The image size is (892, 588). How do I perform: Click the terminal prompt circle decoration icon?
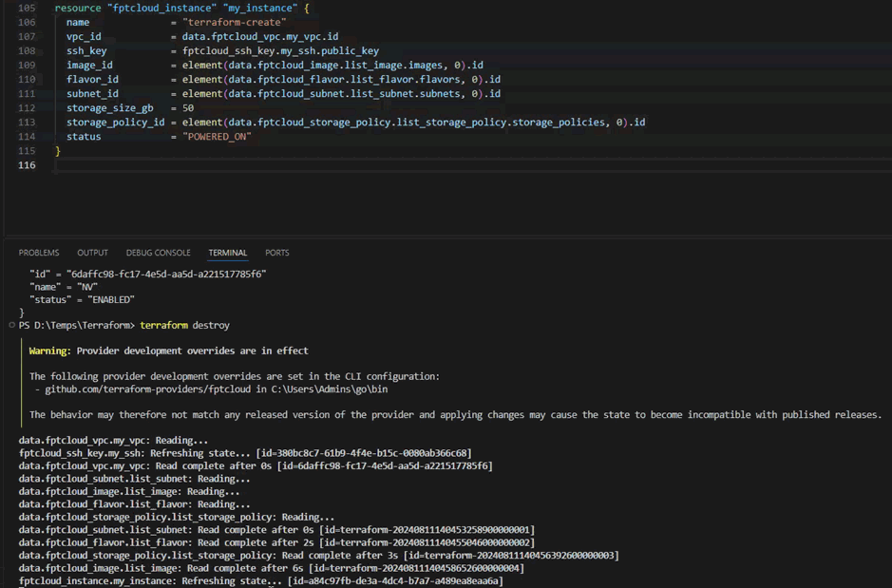click(x=11, y=325)
